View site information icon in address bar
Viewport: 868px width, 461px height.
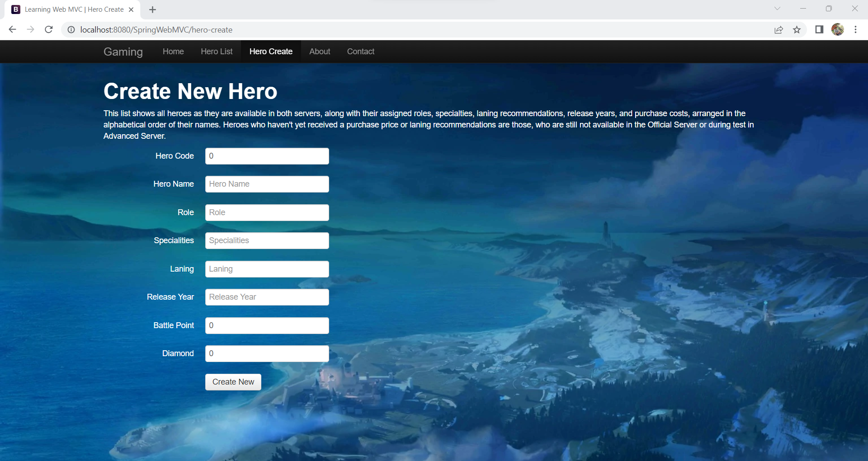pyautogui.click(x=71, y=29)
